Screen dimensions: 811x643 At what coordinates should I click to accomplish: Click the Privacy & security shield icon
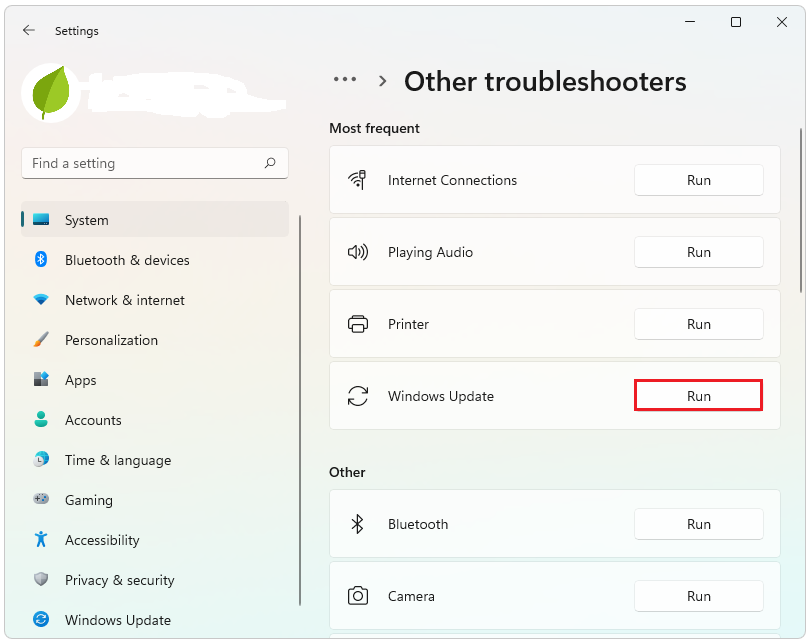(x=41, y=579)
